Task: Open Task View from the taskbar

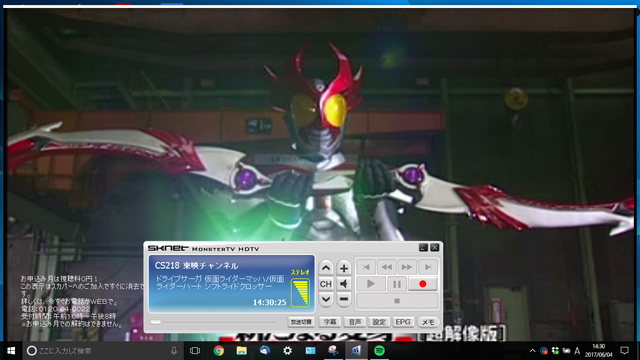Action: pyautogui.click(x=195, y=351)
